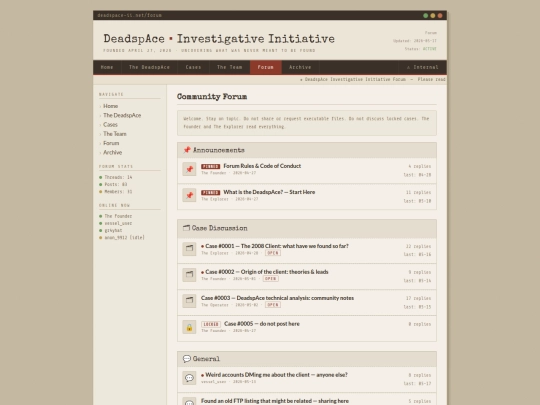Click folder icon beside Case #0001 thread
Image resolution: width=540 pixels, height=405 pixels.
(x=189, y=249)
